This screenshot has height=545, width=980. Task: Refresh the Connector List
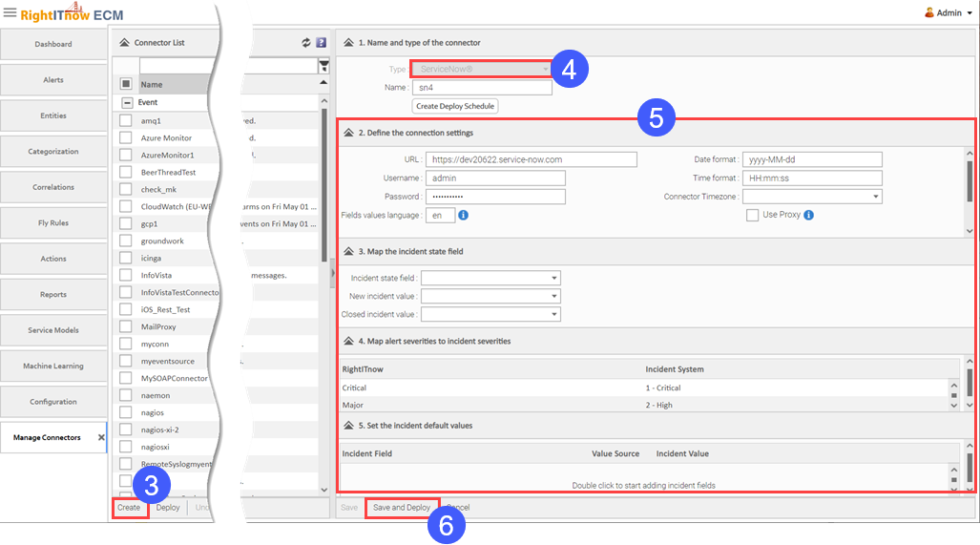tap(305, 43)
